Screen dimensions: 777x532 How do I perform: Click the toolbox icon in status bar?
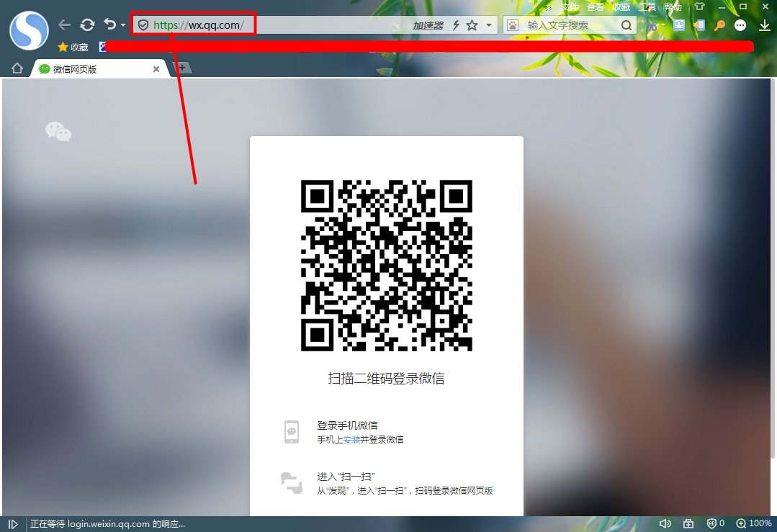[x=688, y=523]
